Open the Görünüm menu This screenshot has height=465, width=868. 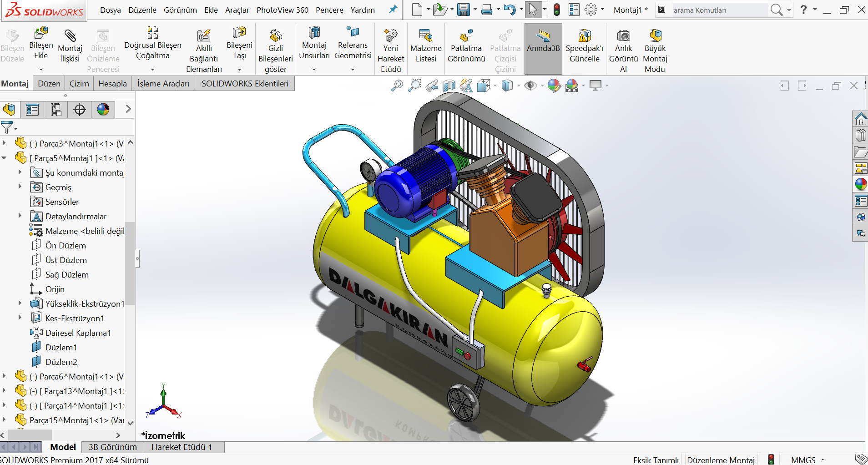(181, 10)
